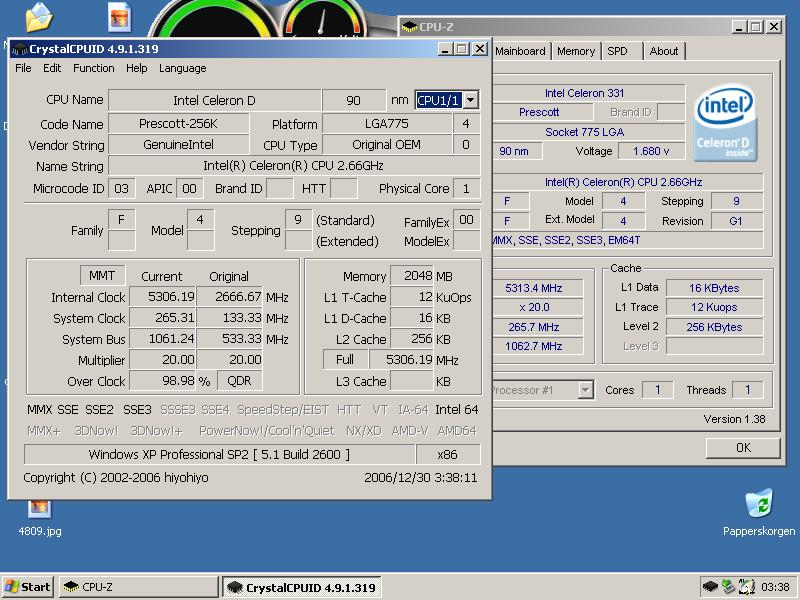
Task: Select the CPU-Z taskbar button
Action: pyautogui.click(x=138, y=587)
